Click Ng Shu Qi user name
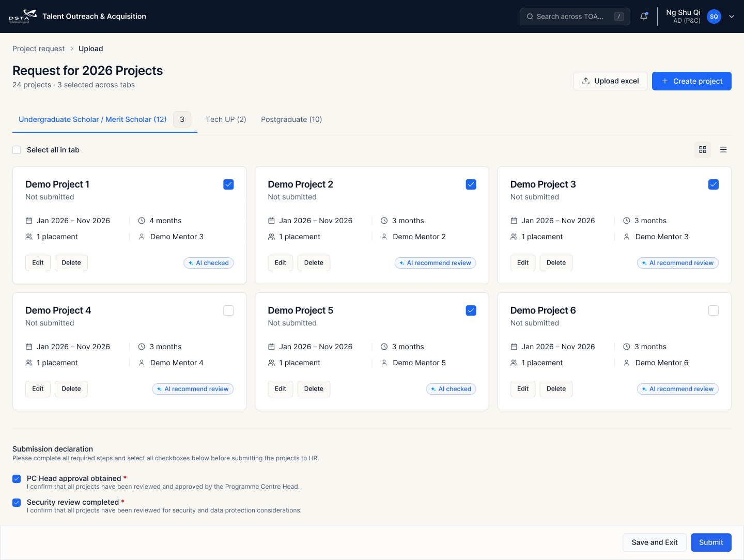The image size is (744, 560). (x=683, y=12)
